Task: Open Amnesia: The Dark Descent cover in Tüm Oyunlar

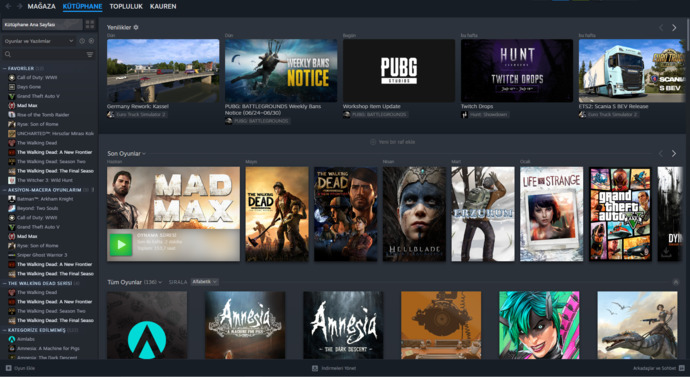Action: pos(343,325)
